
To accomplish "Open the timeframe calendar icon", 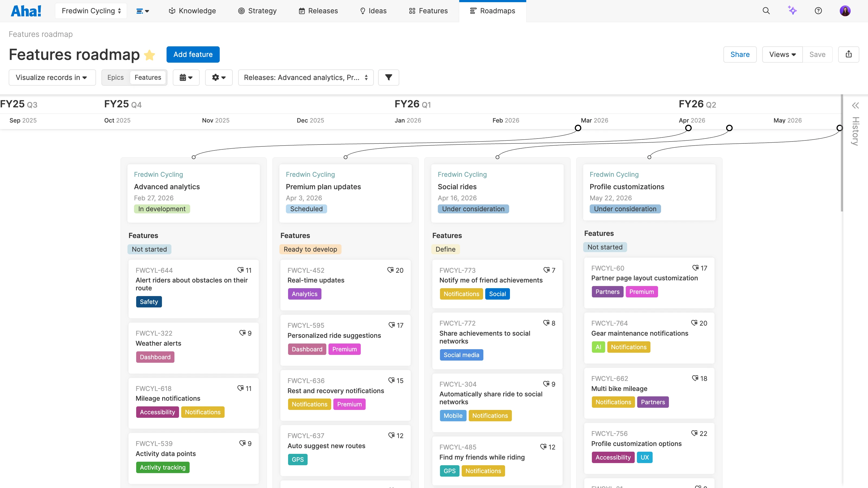I will tap(186, 78).
